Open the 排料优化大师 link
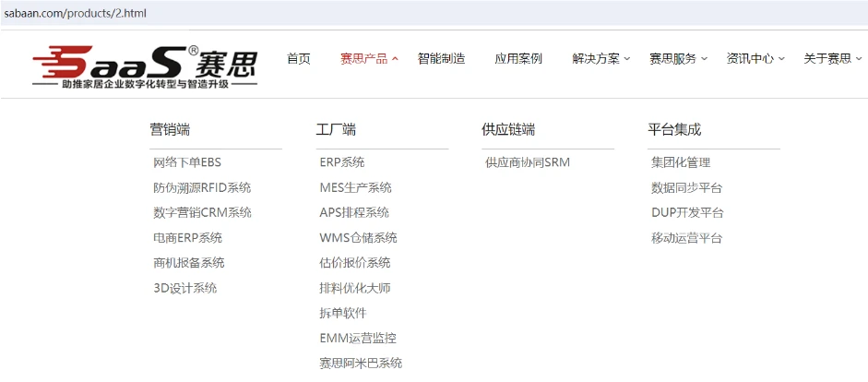Viewport: 868px width, 382px height. coord(355,288)
